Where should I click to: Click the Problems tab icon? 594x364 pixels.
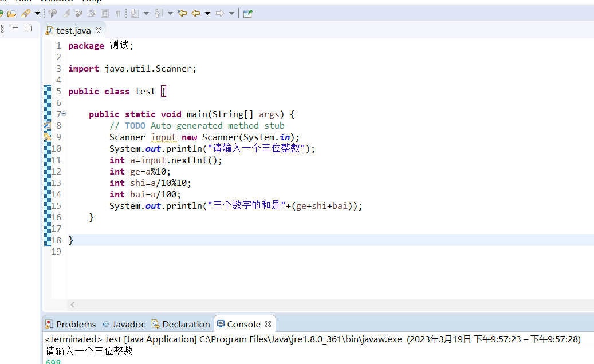click(49, 324)
